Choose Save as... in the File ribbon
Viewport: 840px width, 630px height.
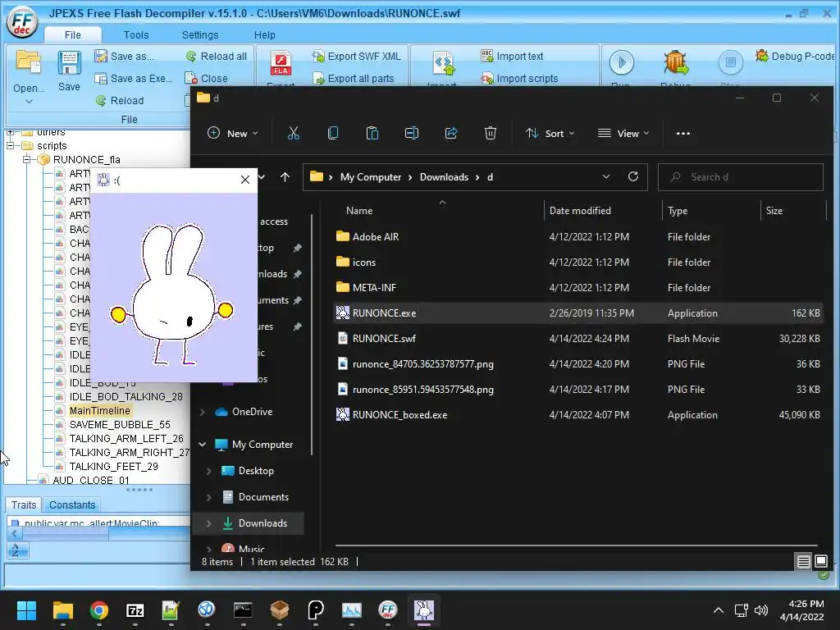[125, 57]
